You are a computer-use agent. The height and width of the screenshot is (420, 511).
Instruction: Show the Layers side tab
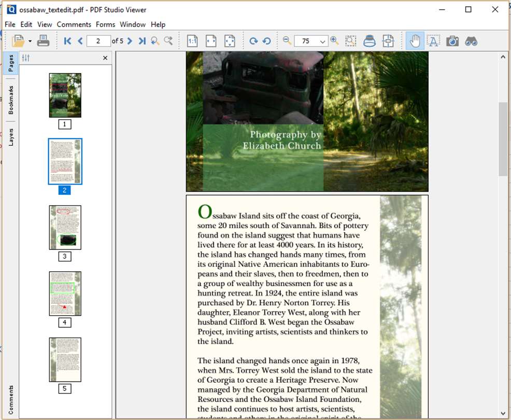point(11,137)
